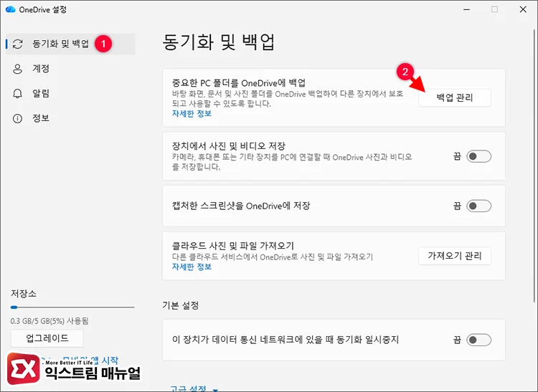Turn on 캡처한 스크린샷을 OneDrive에 저장 switch
538x392 pixels.
(478, 206)
